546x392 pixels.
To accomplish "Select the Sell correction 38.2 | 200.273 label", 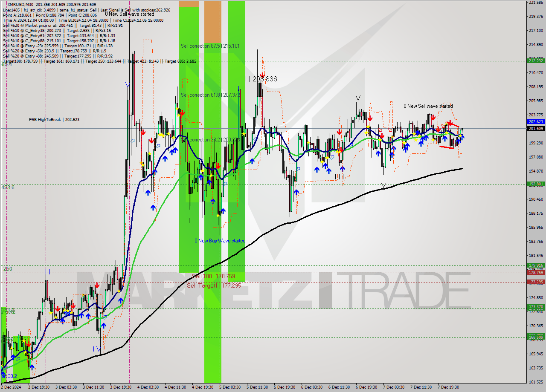I will coord(210,140).
